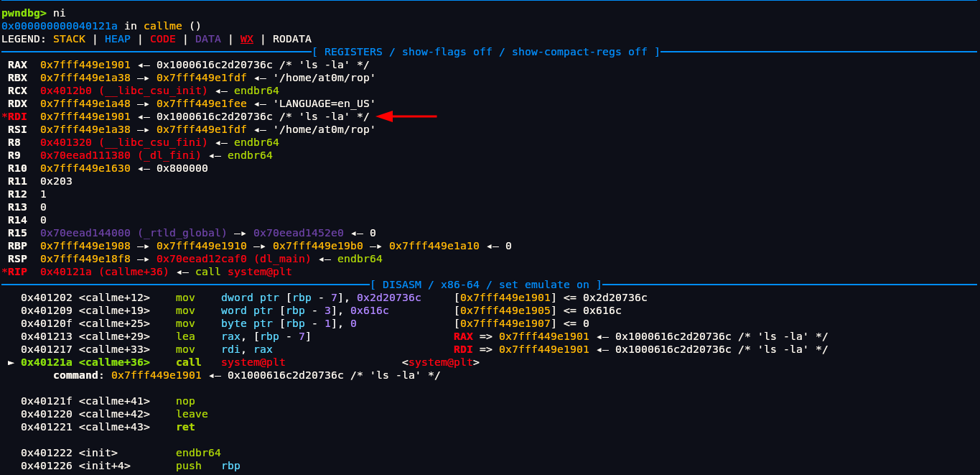Click the RSP value 0x7fff449e18f8
Screen dimensions: 980x475
coord(85,259)
